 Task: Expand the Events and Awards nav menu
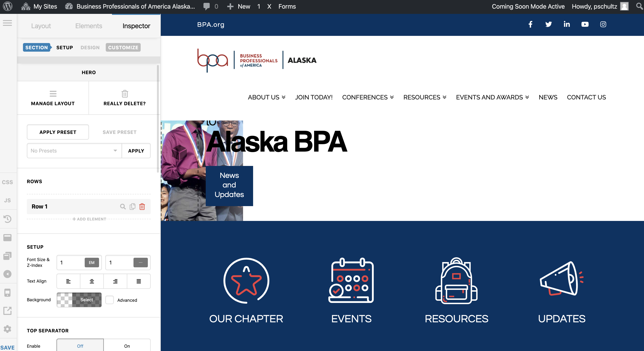(x=492, y=97)
